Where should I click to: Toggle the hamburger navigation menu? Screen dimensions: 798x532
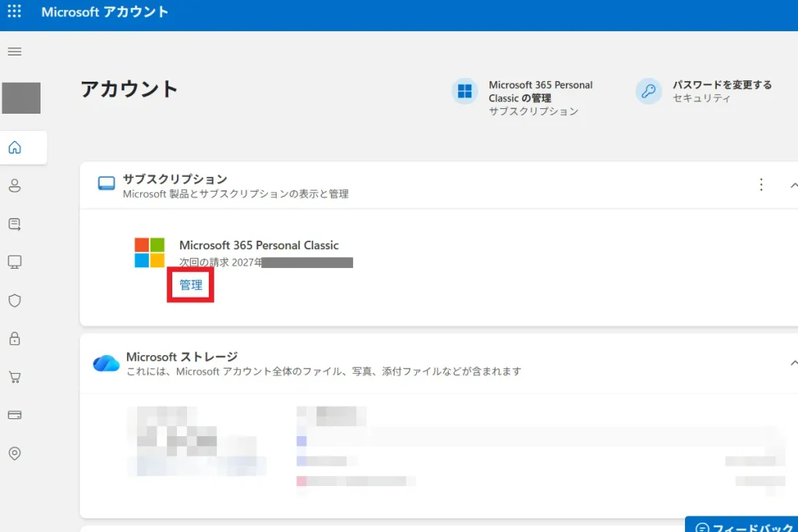[x=14, y=51]
